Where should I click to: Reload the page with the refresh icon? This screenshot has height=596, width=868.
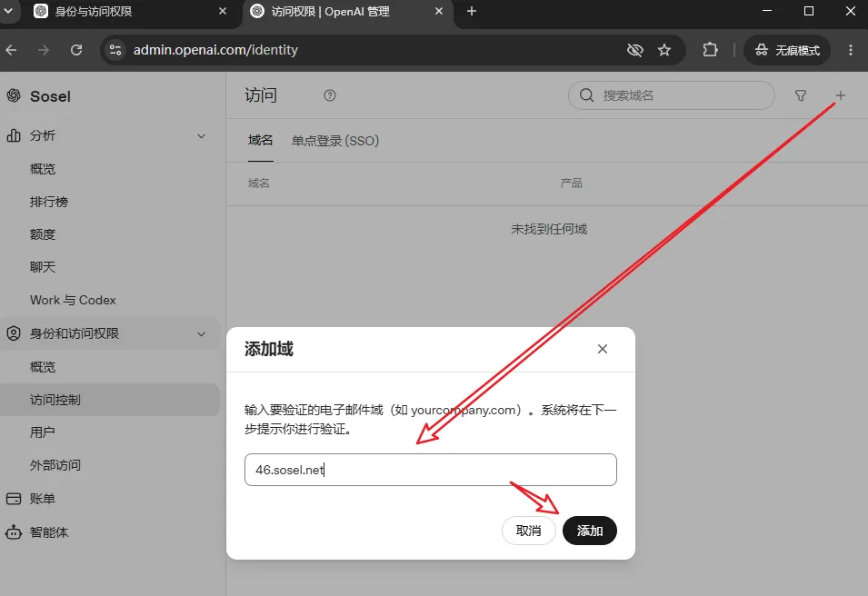click(76, 50)
